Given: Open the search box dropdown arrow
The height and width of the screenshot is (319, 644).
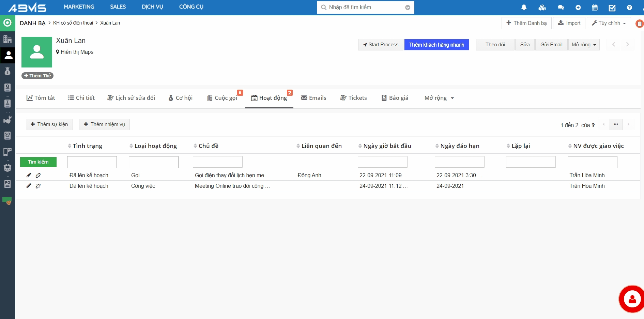Looking at the screenshot, I should click(408, 7).
